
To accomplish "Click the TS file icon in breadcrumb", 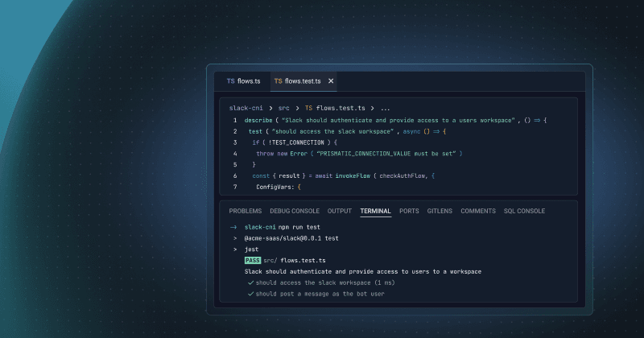I will pyautogui.click(x=308, y=108).
